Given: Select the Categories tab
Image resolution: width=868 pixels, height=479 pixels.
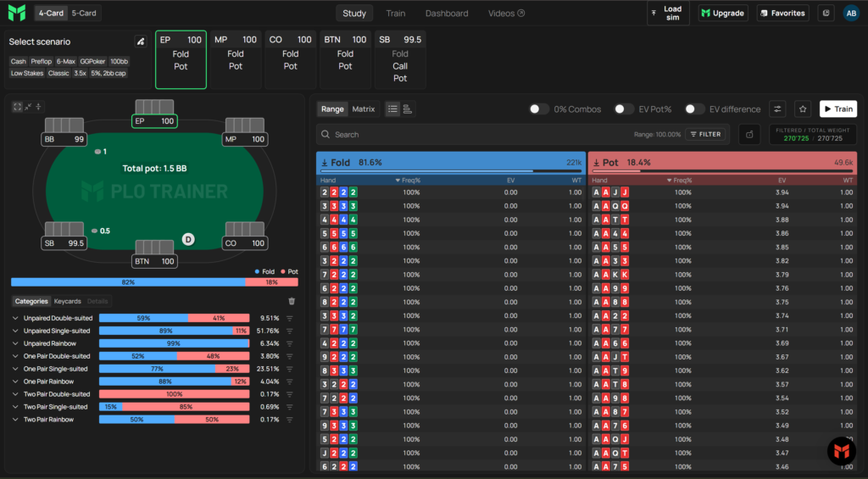Looking at the screenshot, I should click(31, 301).
